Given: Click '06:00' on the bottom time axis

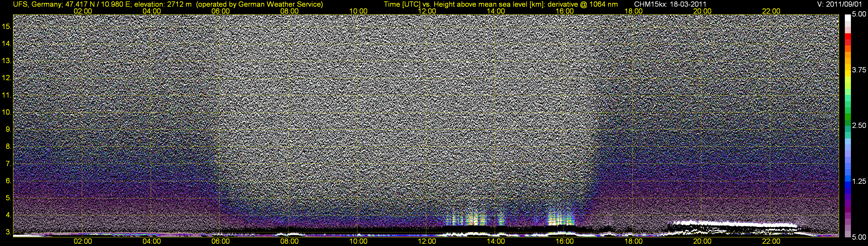Looking at the screenshot, I should [221, 241].
